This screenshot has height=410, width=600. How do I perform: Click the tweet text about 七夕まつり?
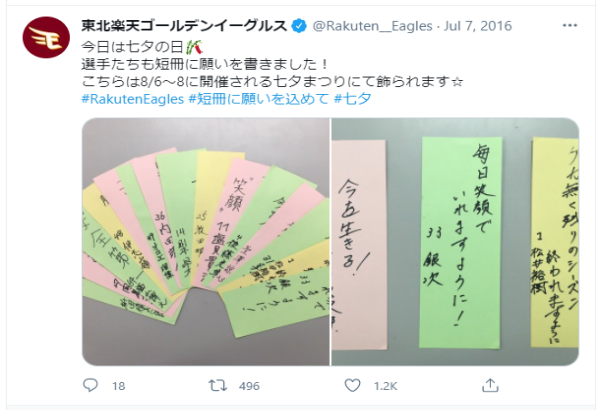(x=272, y=81)
